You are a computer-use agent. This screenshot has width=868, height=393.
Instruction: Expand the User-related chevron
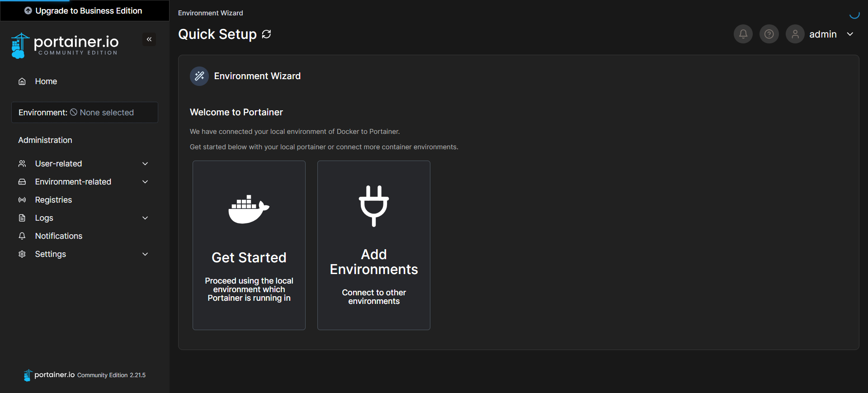[x=145, y=164]
